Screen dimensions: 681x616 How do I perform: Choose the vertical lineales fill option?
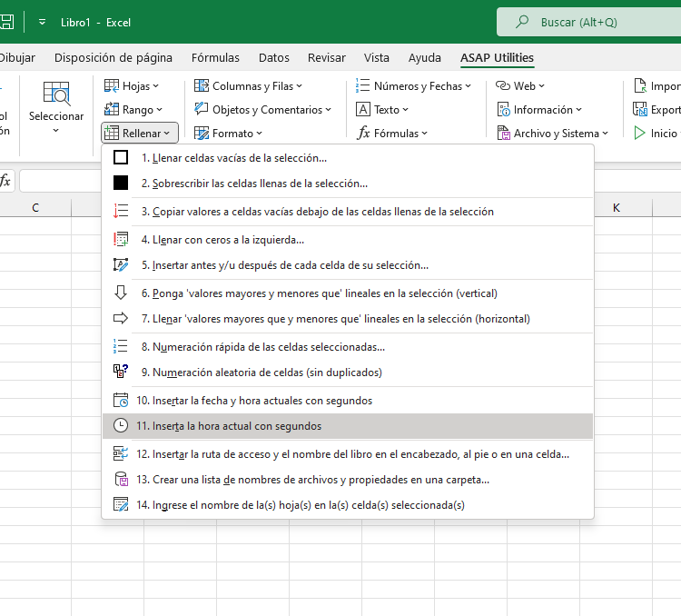click(348, 293)
